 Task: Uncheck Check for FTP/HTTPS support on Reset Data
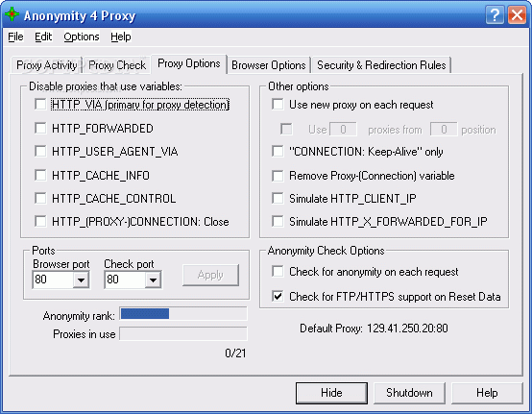278,296
